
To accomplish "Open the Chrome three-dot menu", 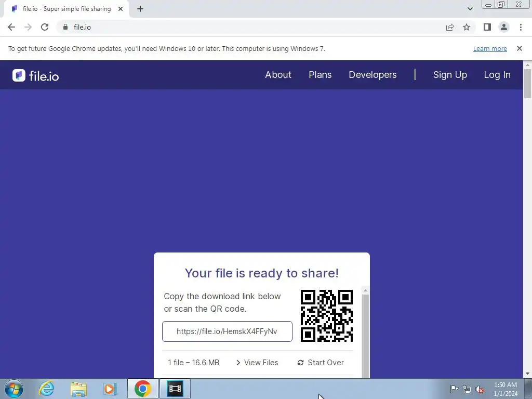I will tap(521, 27).
